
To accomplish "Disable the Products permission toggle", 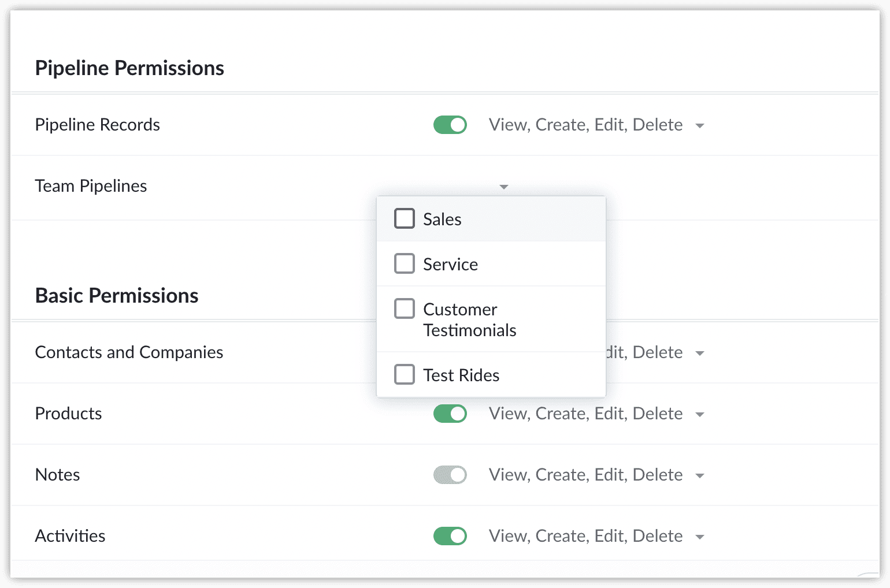I will click(450, 414).
